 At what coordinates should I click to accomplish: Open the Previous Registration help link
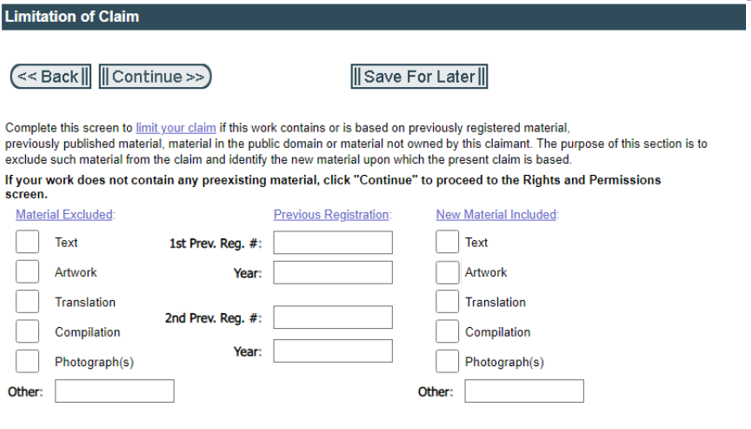coord(332,214)
